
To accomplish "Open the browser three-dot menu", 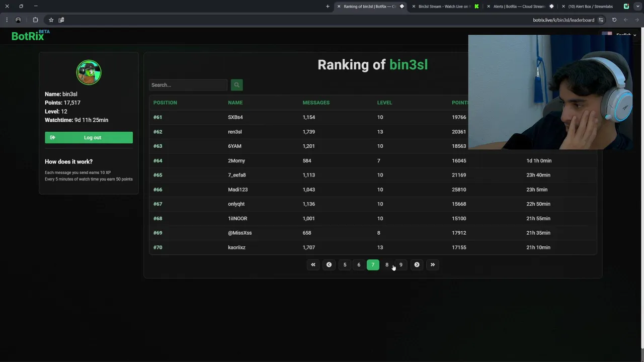I will [7, 20].
